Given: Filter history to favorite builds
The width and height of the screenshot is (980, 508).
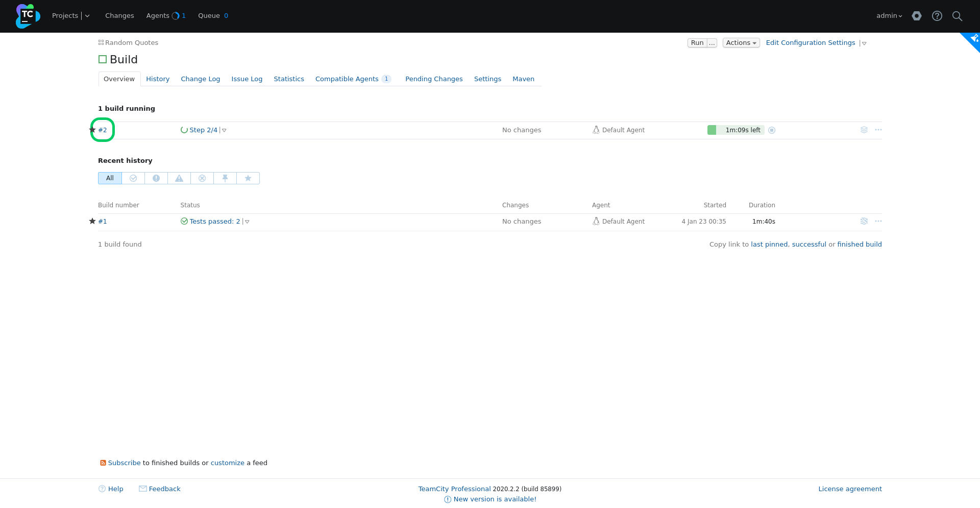Looking at the screenshot, I should pyautogui.click(x=248, y=178).
